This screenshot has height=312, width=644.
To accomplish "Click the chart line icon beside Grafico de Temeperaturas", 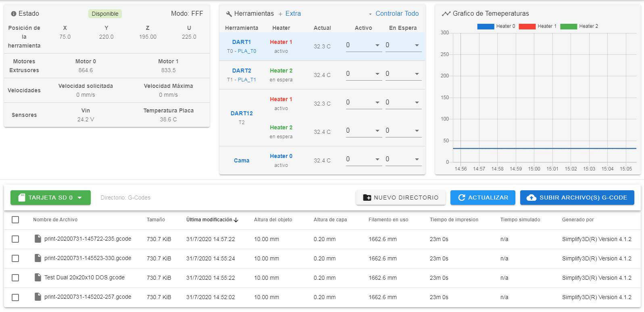I will pyautogui.click(x=446, y=14).
